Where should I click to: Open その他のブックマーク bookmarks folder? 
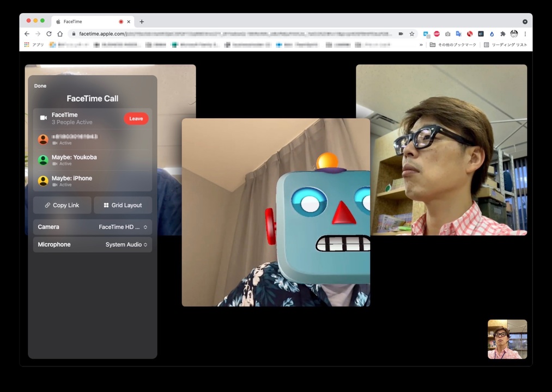click(x=453, y=45)
